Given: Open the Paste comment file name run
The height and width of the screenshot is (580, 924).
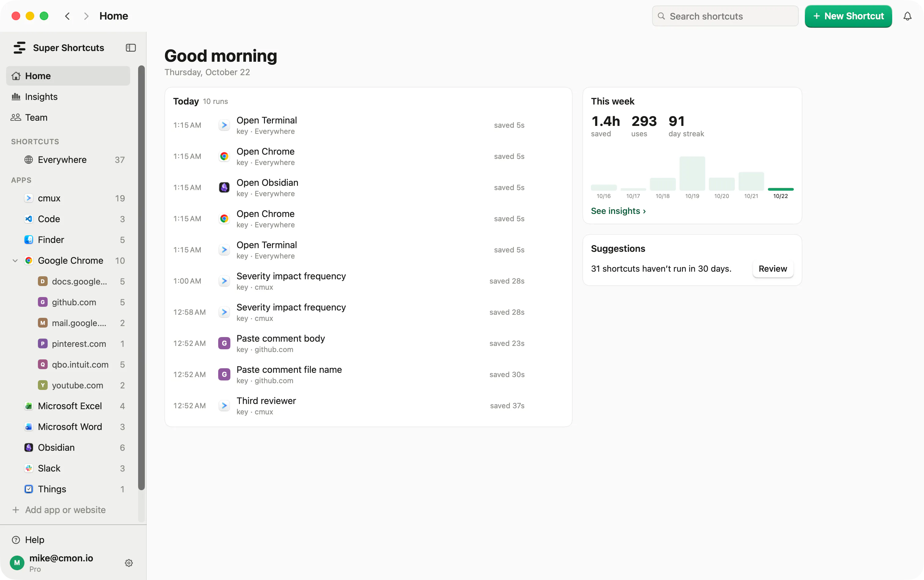Looking at the screenshot, I should [x=368, y=375].
